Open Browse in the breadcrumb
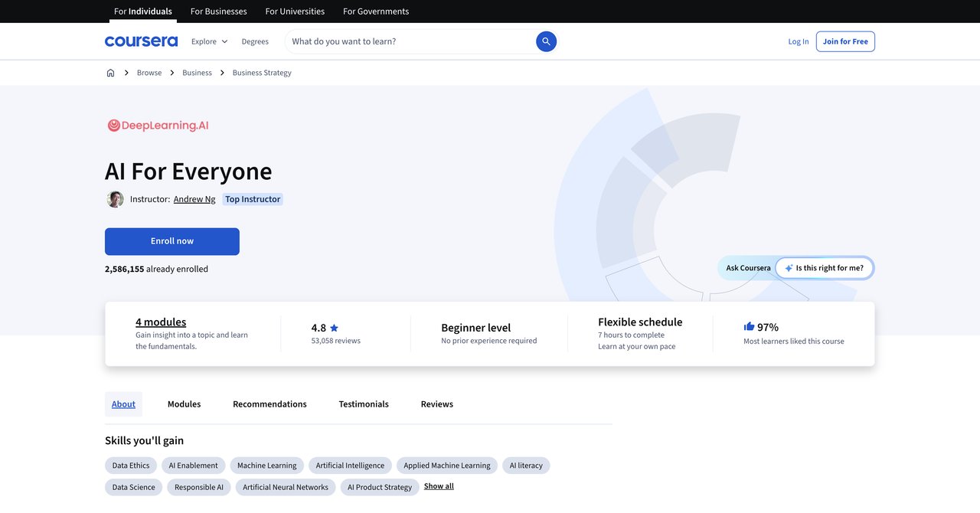980x513 pixels. (x=149, y=73)
